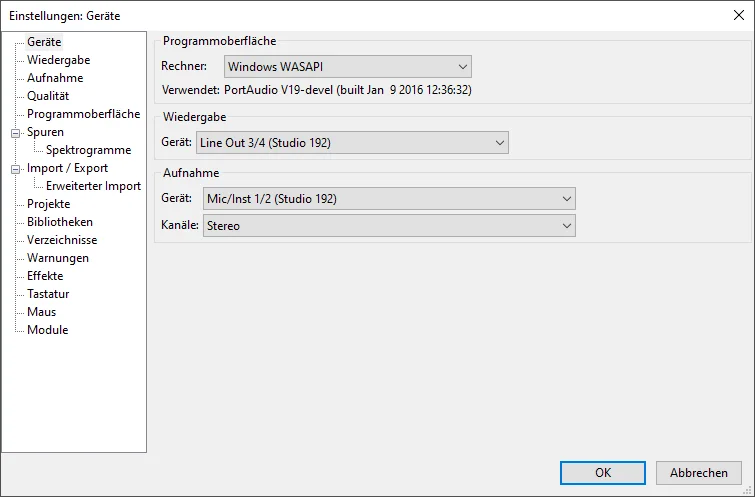755x497 pixels.
Task: Close the Einstellungen dialog window
Action: 738,13
